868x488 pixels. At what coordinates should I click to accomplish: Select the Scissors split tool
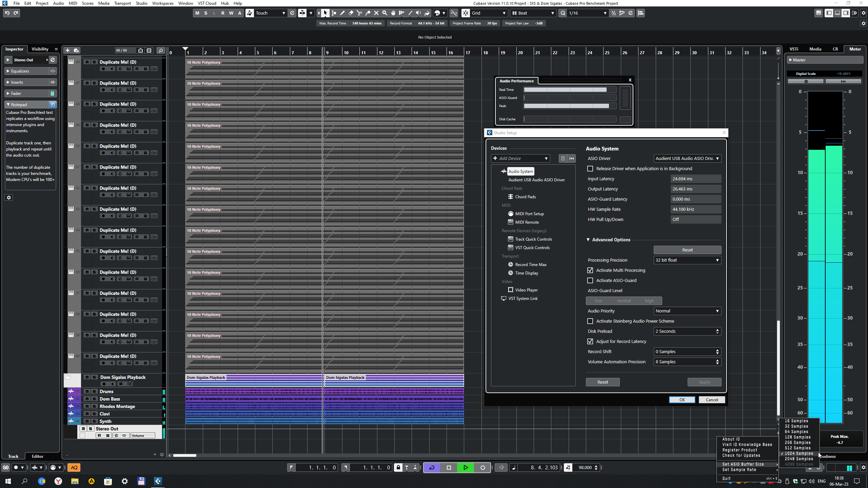[359, 13]
